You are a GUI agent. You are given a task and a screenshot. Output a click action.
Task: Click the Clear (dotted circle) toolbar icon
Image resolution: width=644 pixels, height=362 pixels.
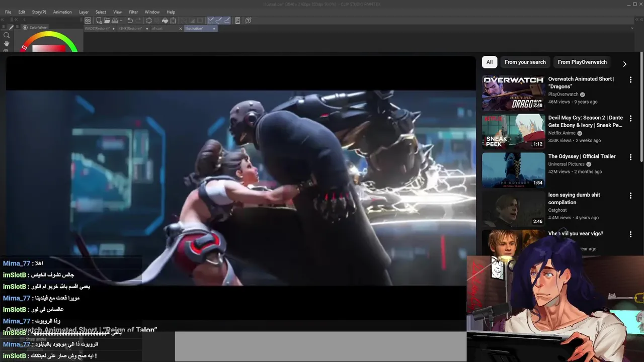click(149, 21)
